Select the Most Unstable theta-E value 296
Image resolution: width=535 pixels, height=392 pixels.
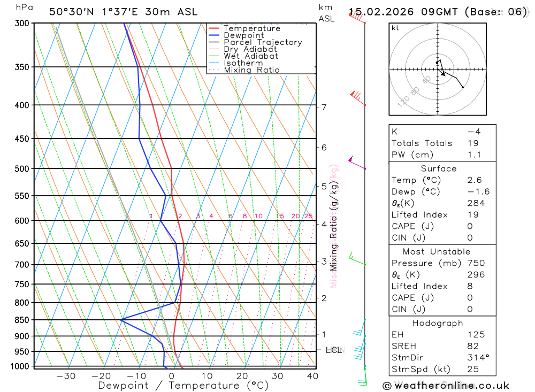[x=476, y=275]
